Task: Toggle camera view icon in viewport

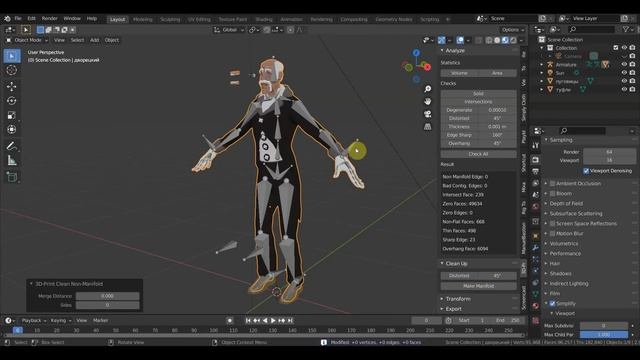Action: [x=427, y=114]
